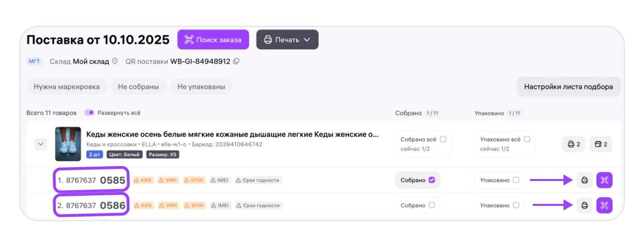The height and width of the screenshot is (247, 644).
Task: Click the sneakers product thumbnail
Action: 68,144
